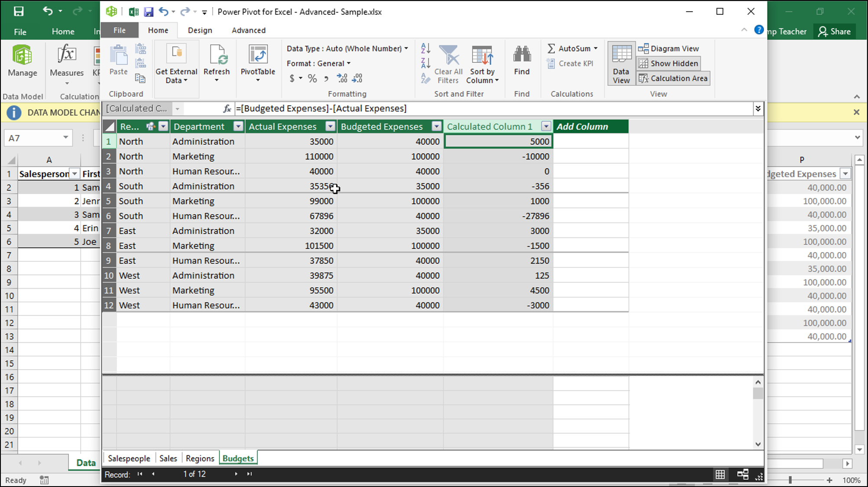Click the PivotTable icon in ribbon

coord(257,63)
